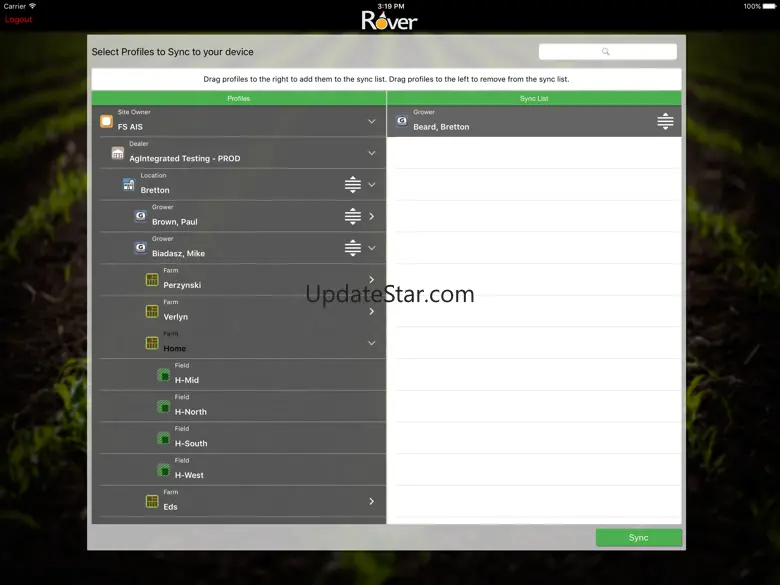Click the drag handle on Bretton location row

point(353,185)
